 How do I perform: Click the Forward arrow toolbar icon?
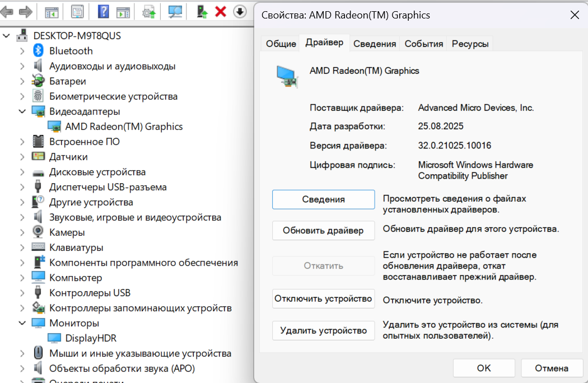[26, 12]
